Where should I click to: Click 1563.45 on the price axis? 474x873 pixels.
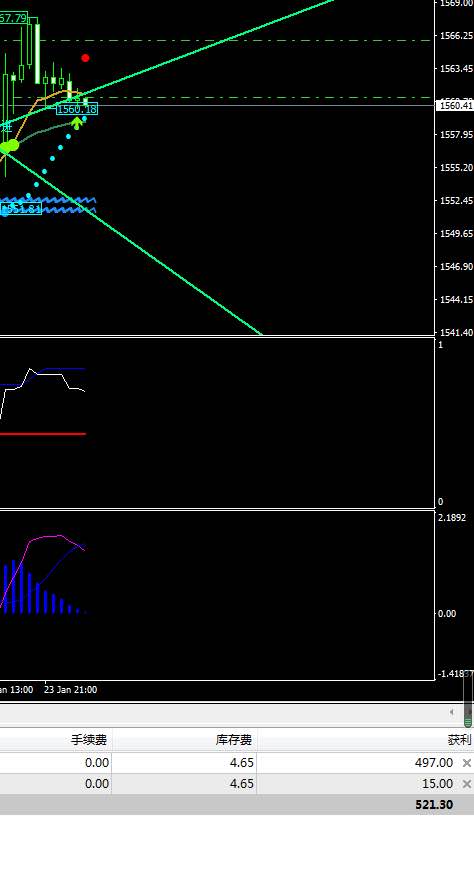pyautogui.click(x=456, y=68)
